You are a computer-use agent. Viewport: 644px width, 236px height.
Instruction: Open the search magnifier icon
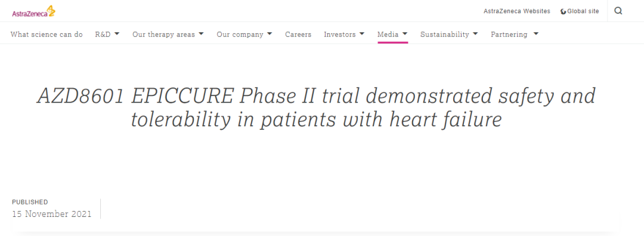coord(618,11)
